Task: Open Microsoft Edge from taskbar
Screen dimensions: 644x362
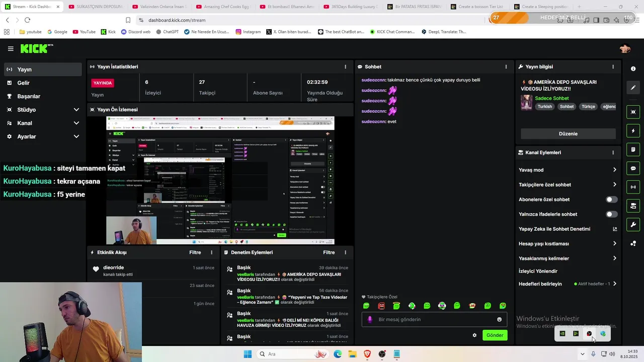Action: [338, 354]
